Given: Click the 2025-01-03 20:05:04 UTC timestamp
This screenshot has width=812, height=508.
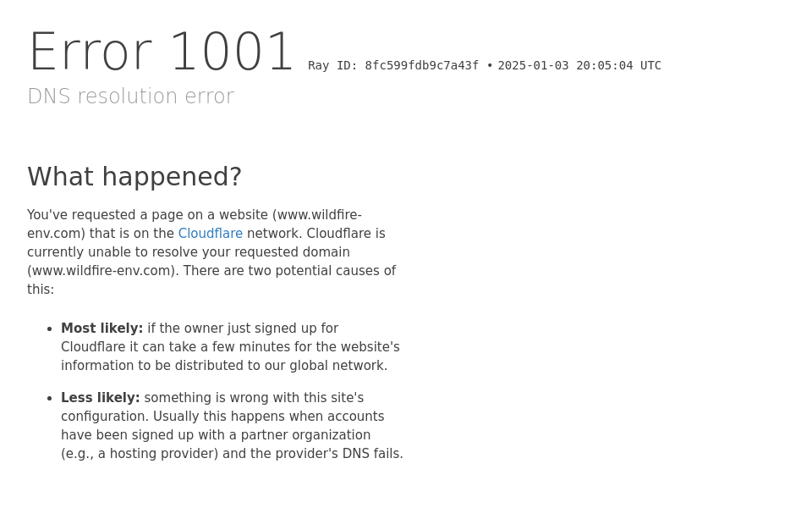Looking at the screenshot, I should point(579,66).
